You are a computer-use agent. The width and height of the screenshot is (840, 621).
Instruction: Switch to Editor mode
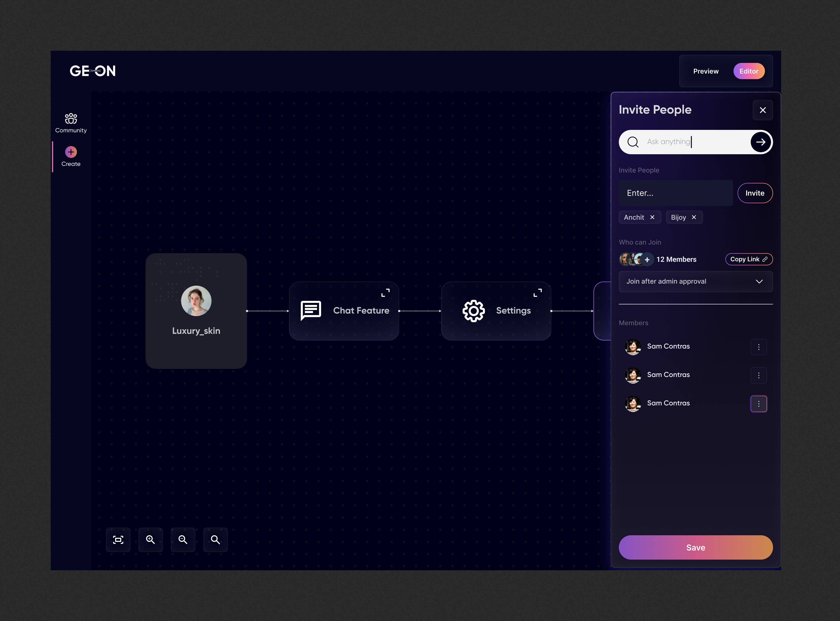pos(749,71)
